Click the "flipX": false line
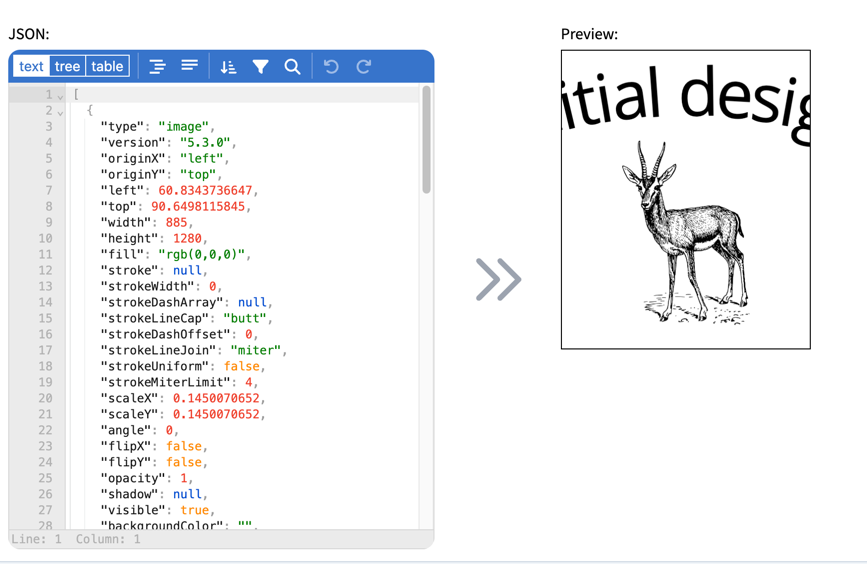This screenshot has width=867, height=564. (x=154, y=447)
